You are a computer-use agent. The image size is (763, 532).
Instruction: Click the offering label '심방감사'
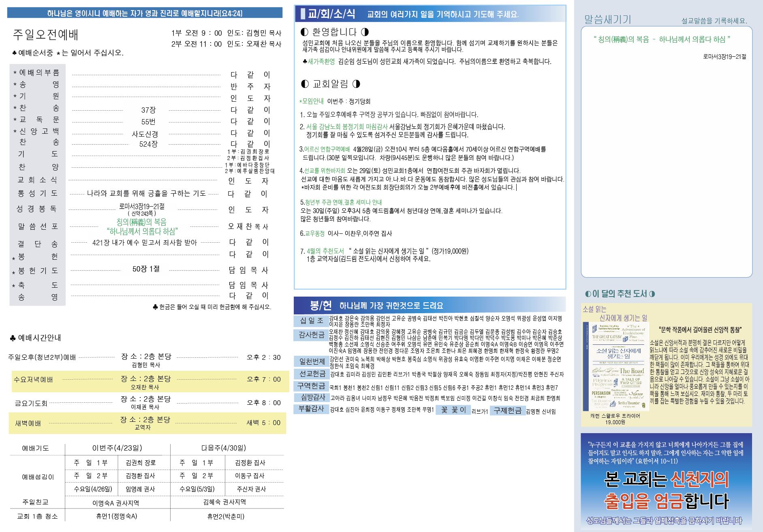point(312,397)
